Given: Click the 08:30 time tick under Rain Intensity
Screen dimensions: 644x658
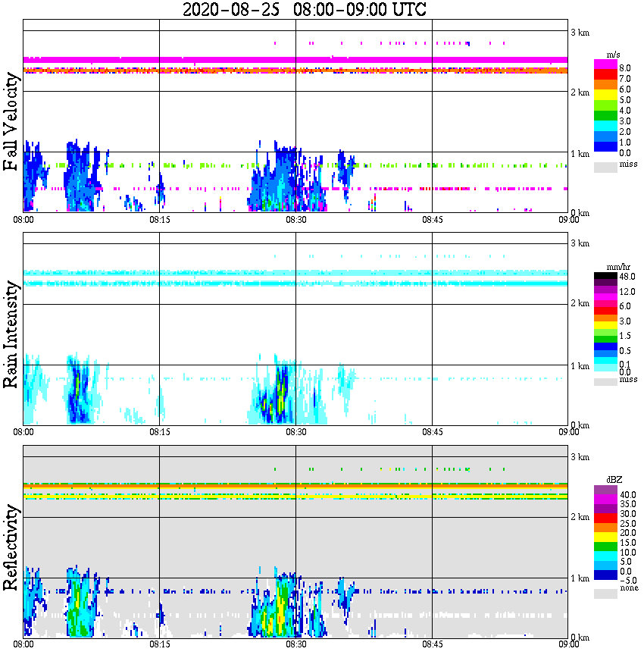Looking at the screenshot, I should coord(295,432).
